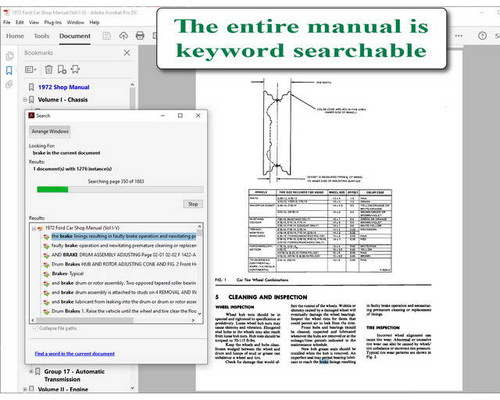Click the Arrange Windows button
The image size is (500, 400).
[50, 131]
